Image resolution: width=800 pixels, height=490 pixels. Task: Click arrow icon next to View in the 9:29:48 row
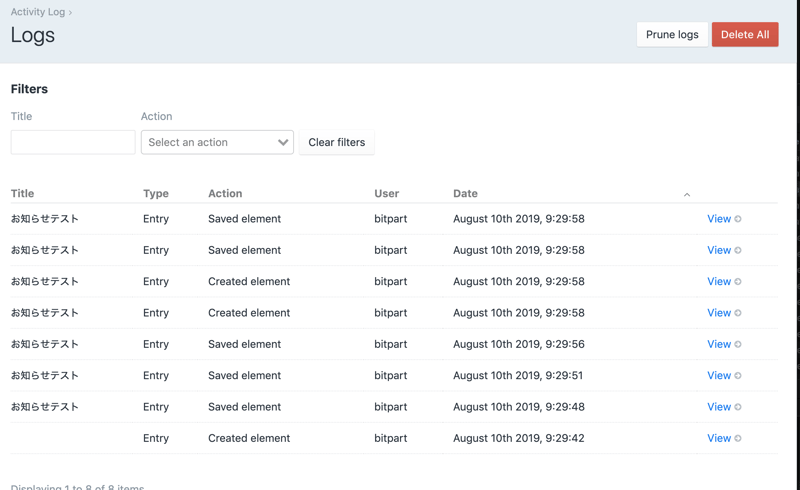738,407
